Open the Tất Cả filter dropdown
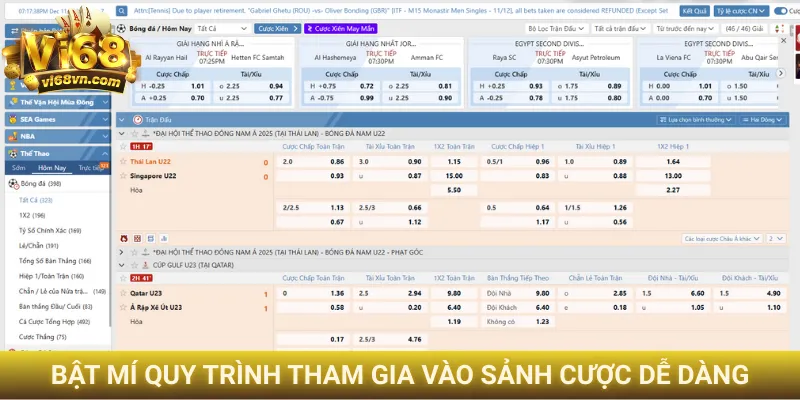Viewport: 800px width, 400px height. pos(222,29)
